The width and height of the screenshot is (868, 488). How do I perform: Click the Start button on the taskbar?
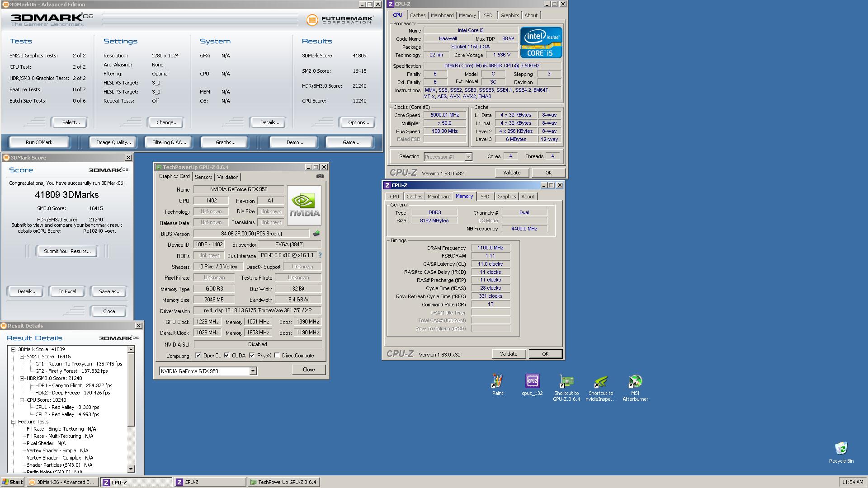pyautogui.click(x=13, y=482)
